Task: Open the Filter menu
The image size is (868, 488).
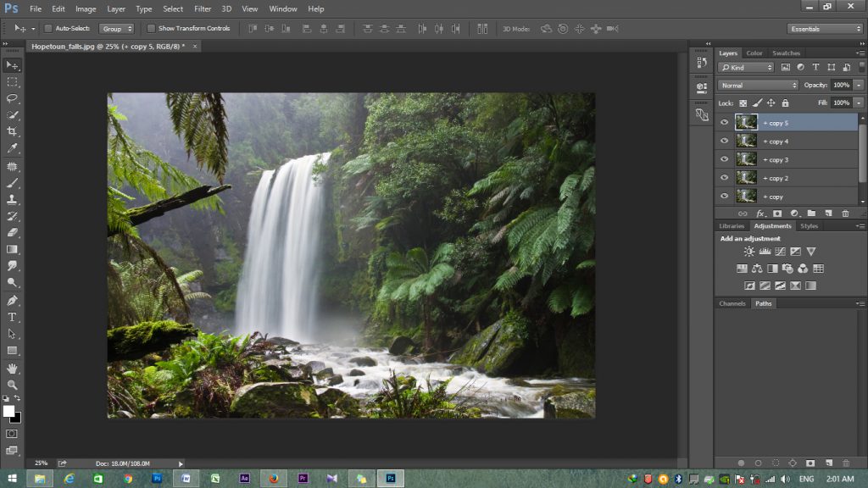Action: click(x=203, y=8)
